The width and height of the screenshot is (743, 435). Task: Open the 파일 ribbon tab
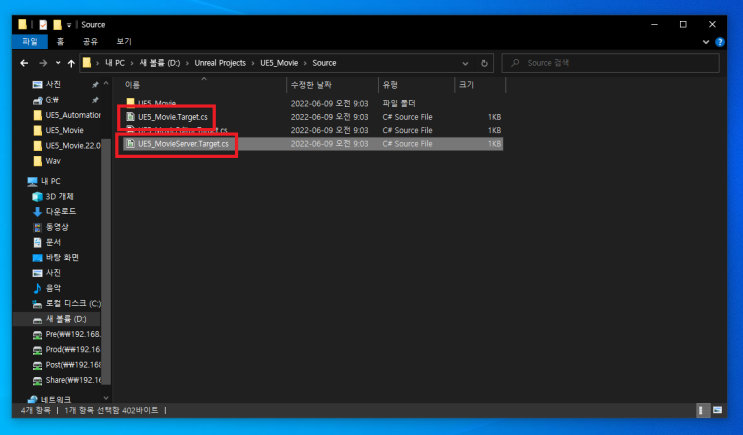click(x=30, y=42)
